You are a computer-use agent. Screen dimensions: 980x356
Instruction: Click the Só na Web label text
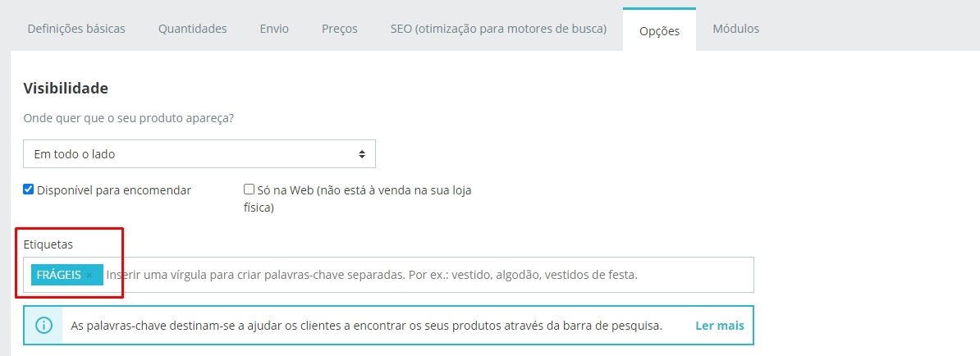[364, 199]
